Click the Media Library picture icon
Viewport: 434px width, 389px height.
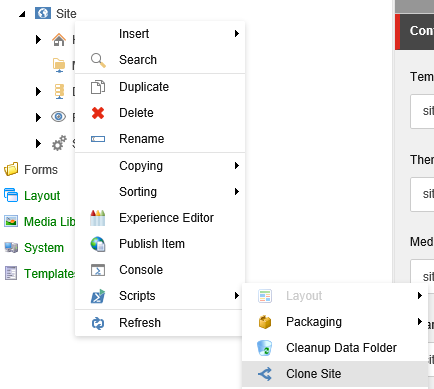pyautogui.click(x=11, y=221)
